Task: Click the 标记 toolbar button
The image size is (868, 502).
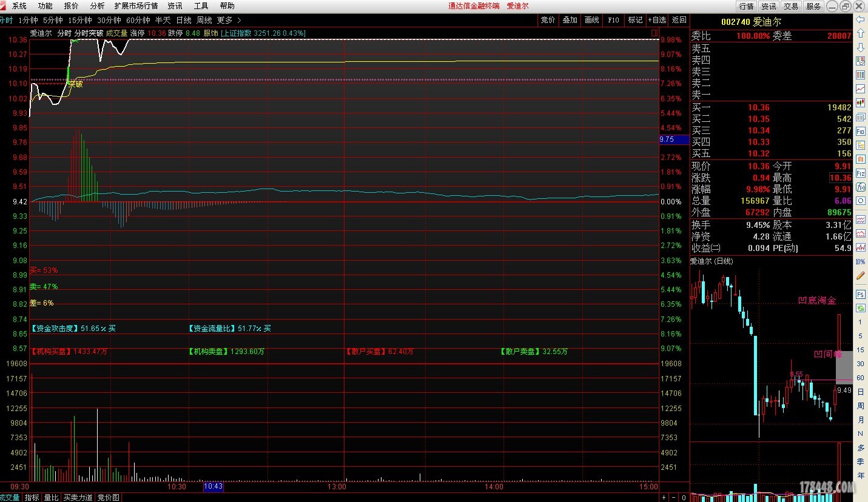Action: (635, 20)
